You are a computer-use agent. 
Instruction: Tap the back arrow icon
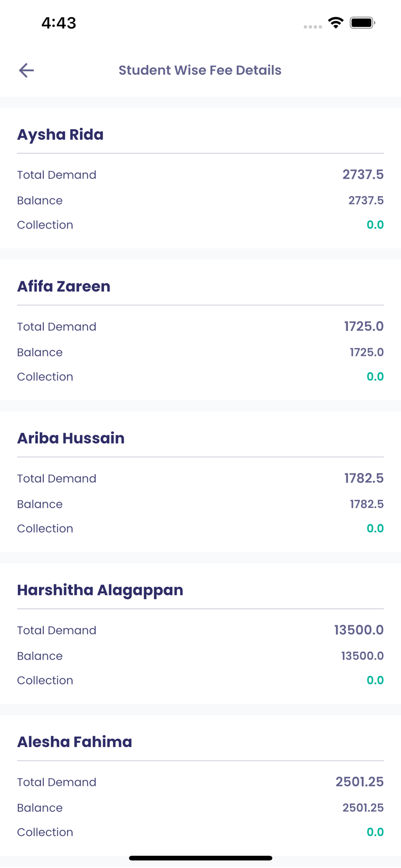(26, 70)
